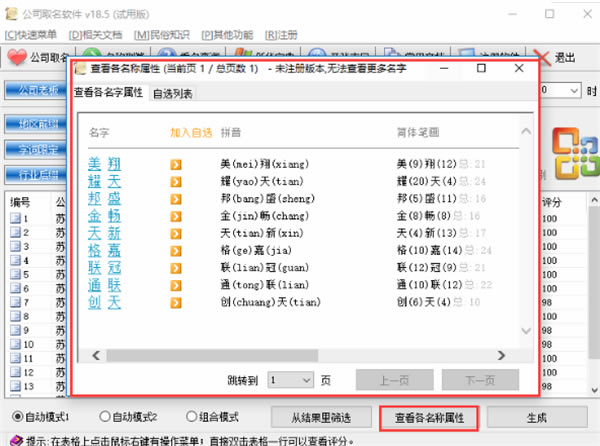Viewport: 600px width, 446px height.
Task: Click the 上一页 button
Action: tap(395, 380)
